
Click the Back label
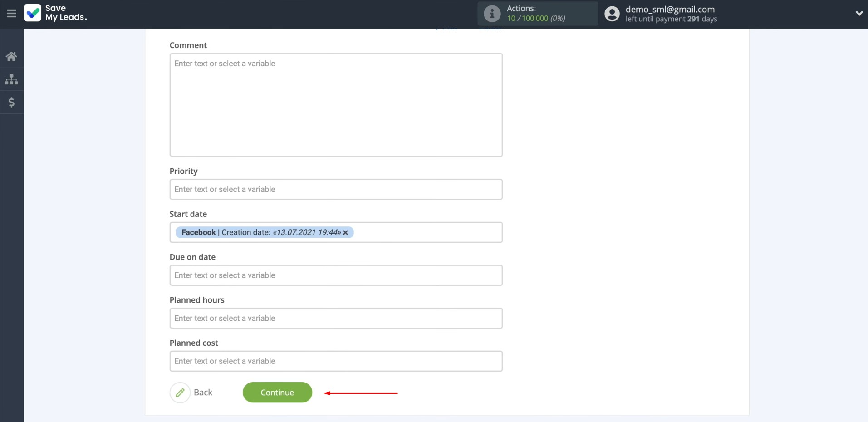(203, 393)
